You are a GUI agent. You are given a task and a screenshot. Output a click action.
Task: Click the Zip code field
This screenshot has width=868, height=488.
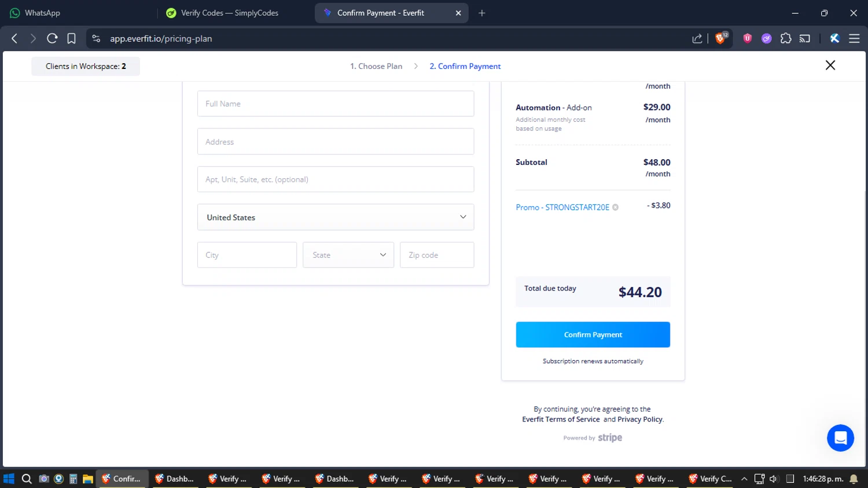pyautogui.click(x=437, y=255)
